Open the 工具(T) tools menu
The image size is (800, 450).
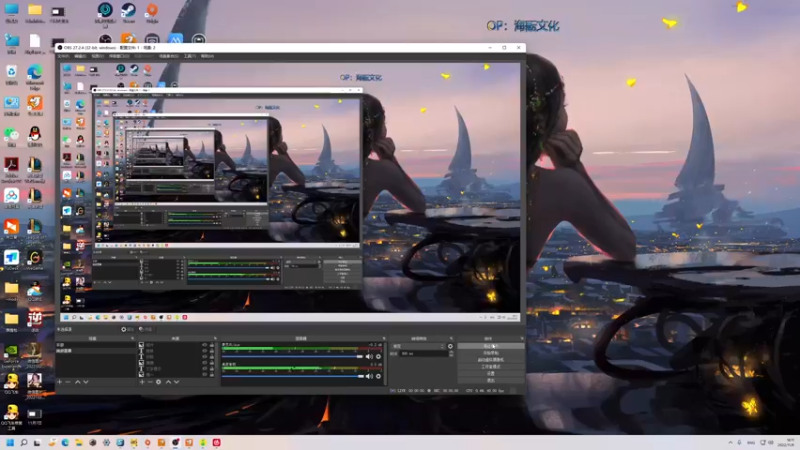coord(190,56)
